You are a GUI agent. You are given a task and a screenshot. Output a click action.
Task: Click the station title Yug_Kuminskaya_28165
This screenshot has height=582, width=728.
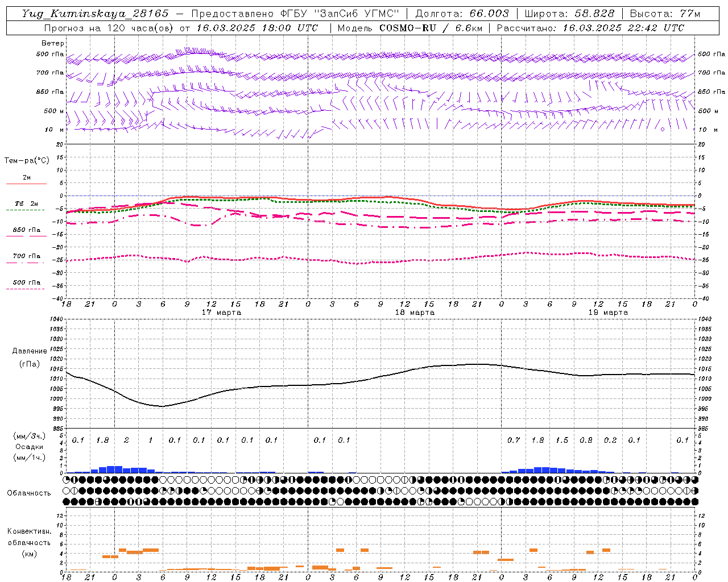tap(96, 14)
